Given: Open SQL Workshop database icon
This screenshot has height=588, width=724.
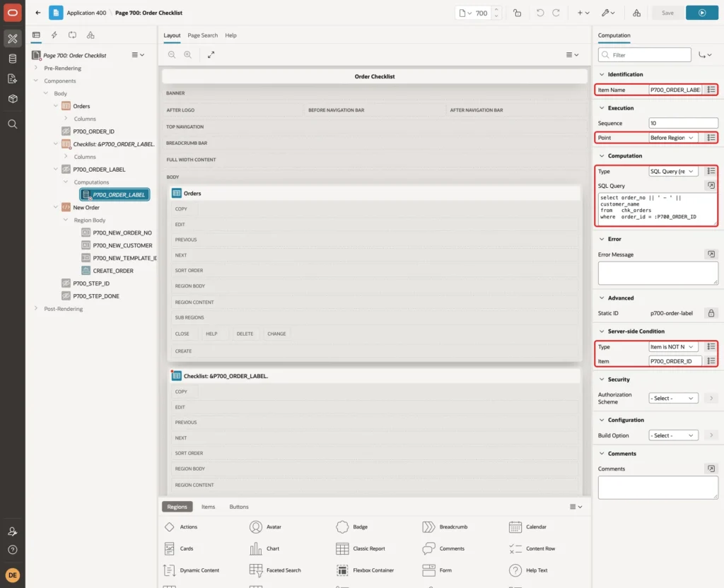Looking at the screenshot, I should [x=13, y=59].
